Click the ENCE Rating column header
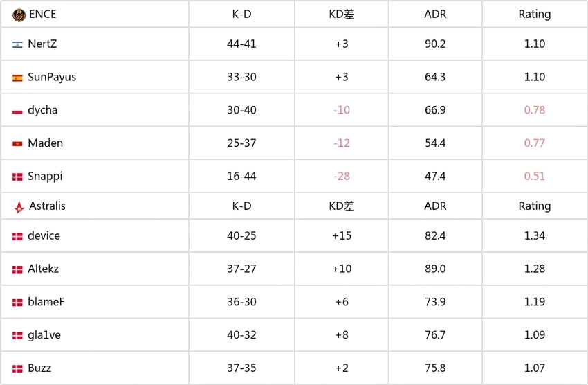588x385 pixels. (x=534, y=15)
